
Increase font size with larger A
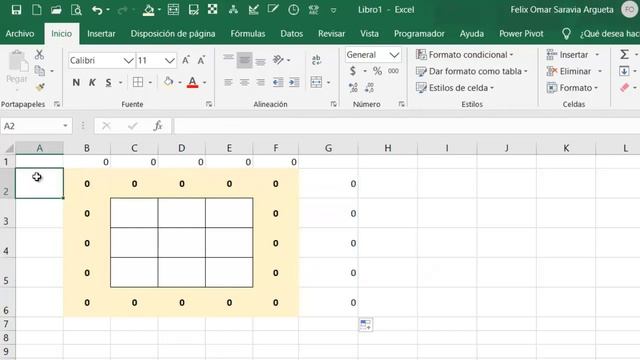[x=186, y=60]
